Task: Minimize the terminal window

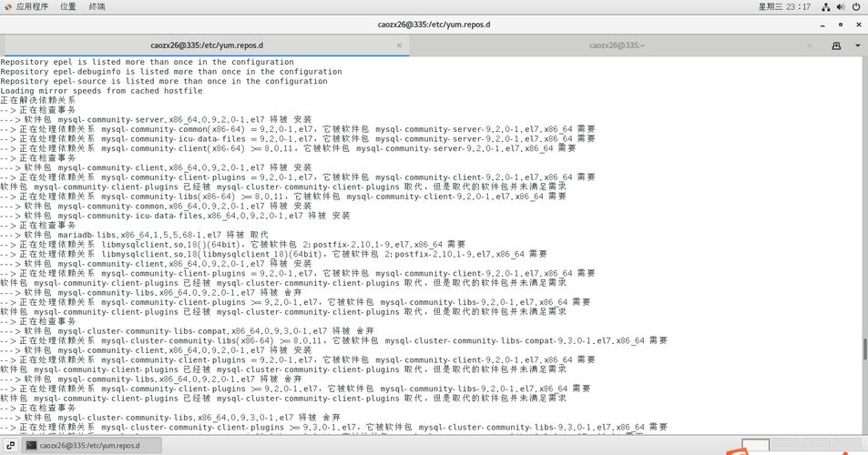Action: [x=822, y=25]
